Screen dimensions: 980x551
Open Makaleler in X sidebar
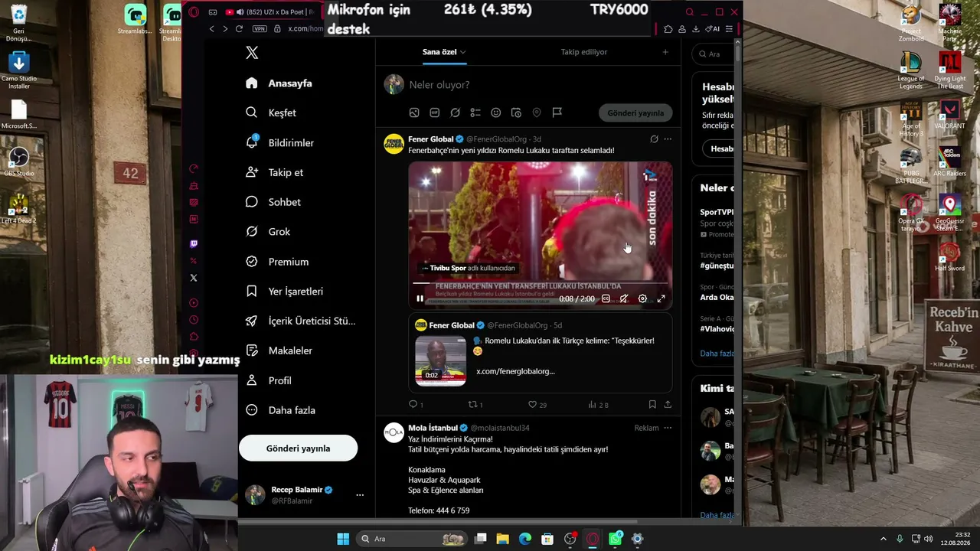[279, 350]
